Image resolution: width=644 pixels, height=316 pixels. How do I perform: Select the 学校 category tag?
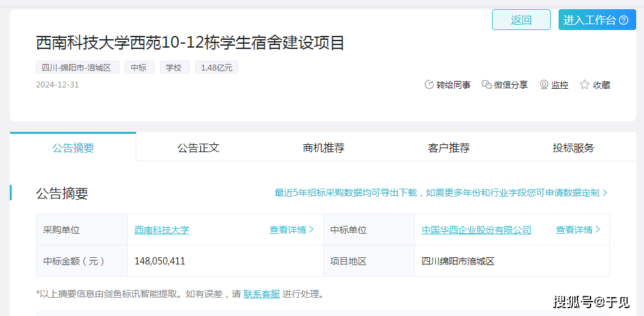point(174,67)
